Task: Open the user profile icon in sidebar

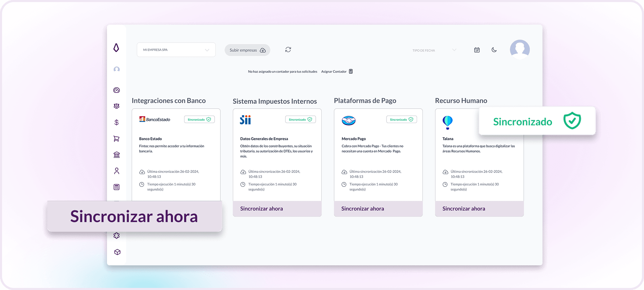Action: [x=117, y=69]
